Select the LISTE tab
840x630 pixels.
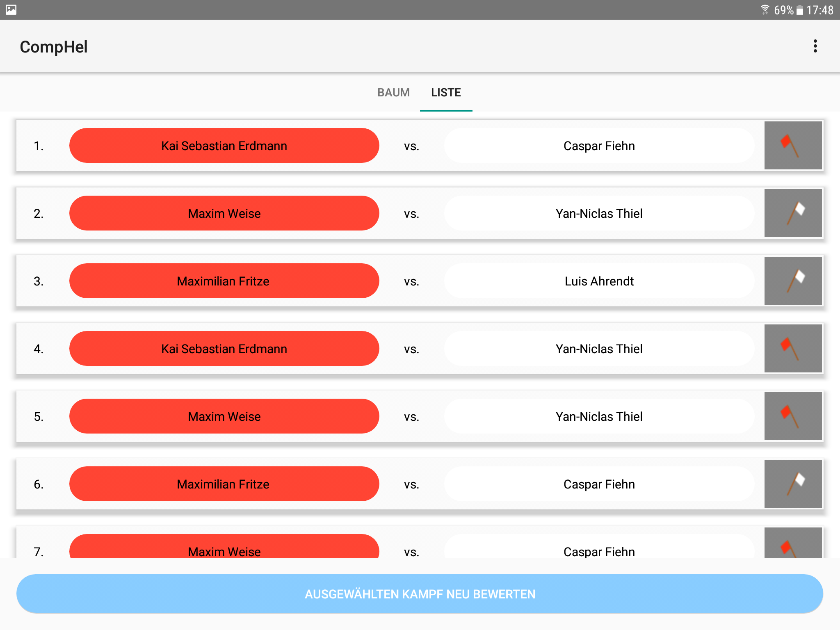tap(446, 93)
